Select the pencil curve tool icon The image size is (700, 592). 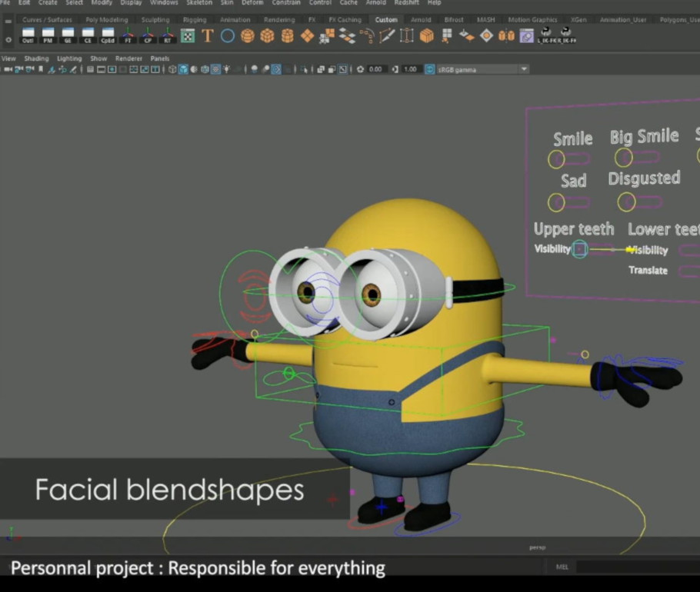(387, 35)
